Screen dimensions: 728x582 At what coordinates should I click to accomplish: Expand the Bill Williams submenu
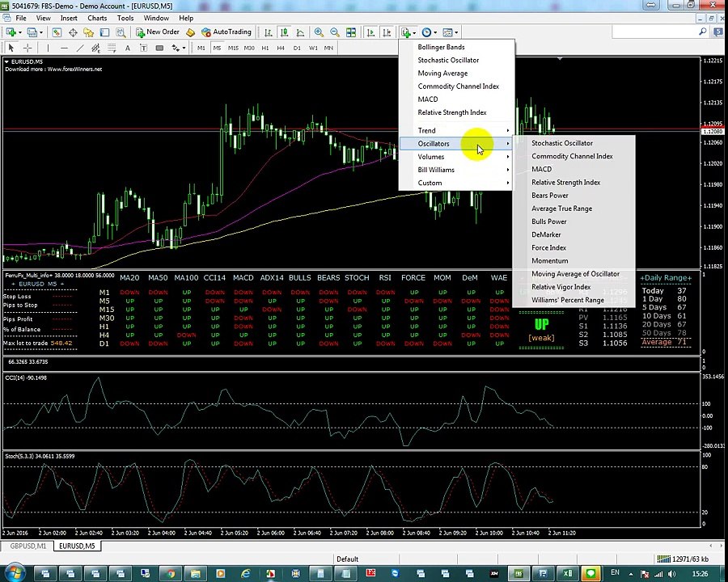point(456,170)
